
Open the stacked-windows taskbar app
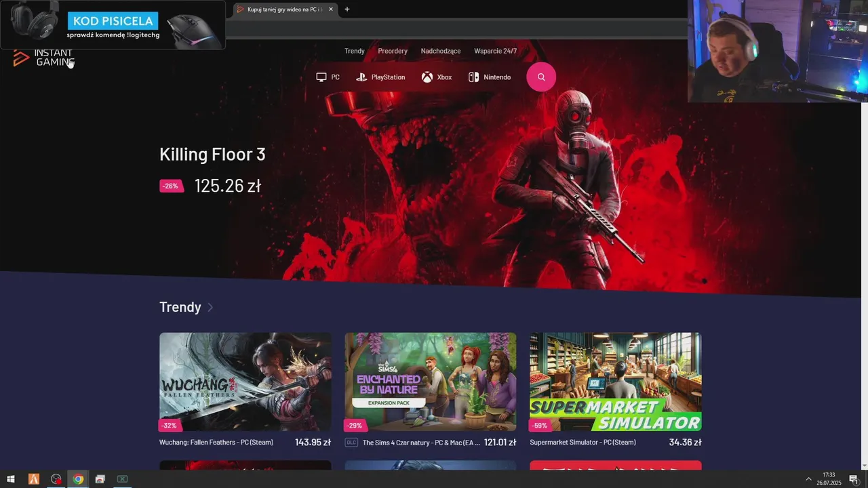click(x=100, y=479)
